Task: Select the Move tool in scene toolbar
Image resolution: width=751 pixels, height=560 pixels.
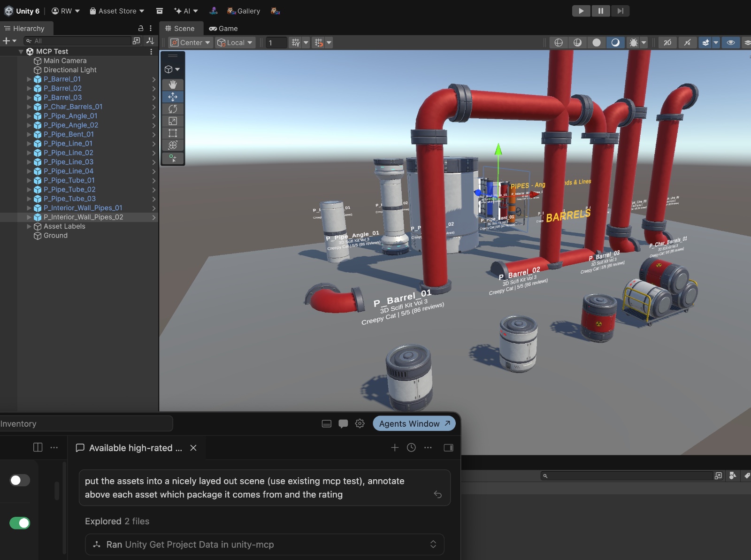Action: [173, 97]
